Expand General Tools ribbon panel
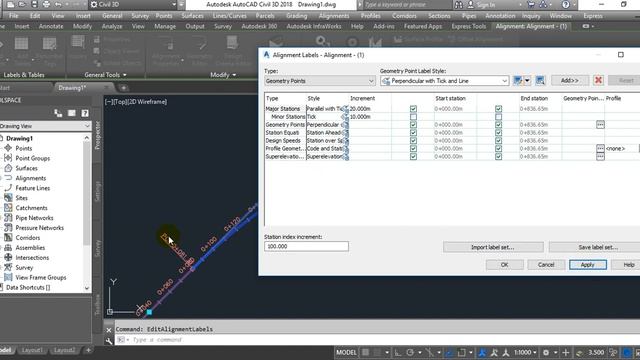 pos(105,75)
